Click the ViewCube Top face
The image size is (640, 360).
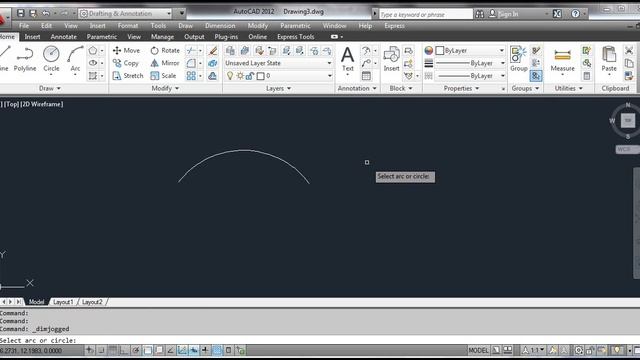628,120
